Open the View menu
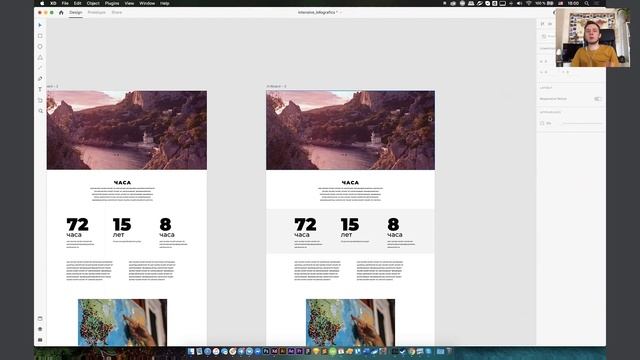 pyautogui.click(x=129, y=3)
